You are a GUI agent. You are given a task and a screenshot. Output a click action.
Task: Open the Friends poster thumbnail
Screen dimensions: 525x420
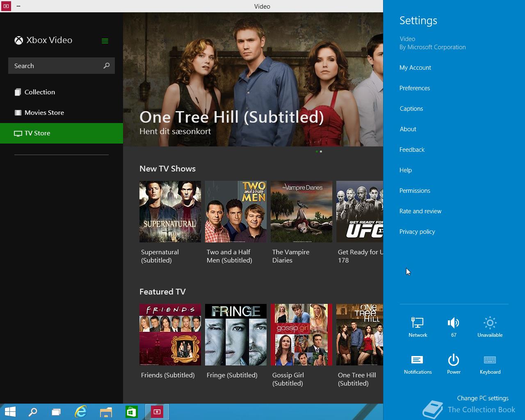pyautogui.click(x=170, y=335)
